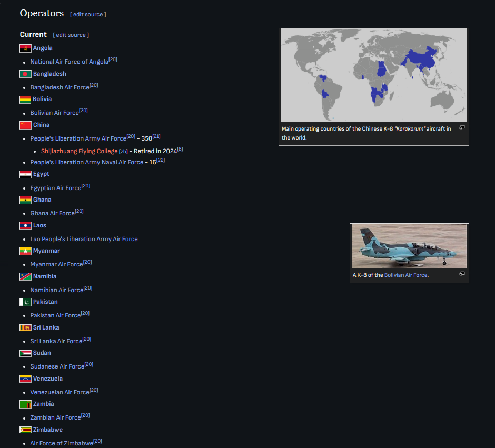Screen dimensions: 495x448
Task: Open the Venezuelan Air Force link
Action: 60,393
